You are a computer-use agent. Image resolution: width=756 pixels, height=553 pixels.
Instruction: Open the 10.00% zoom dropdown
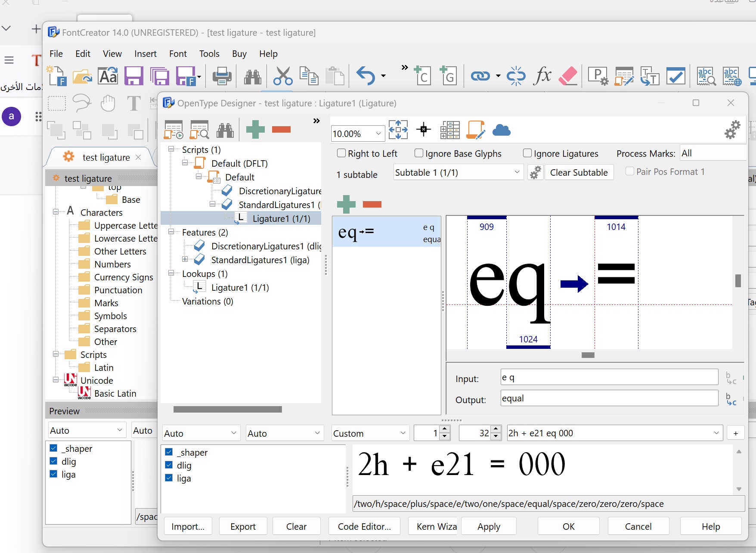378,134
